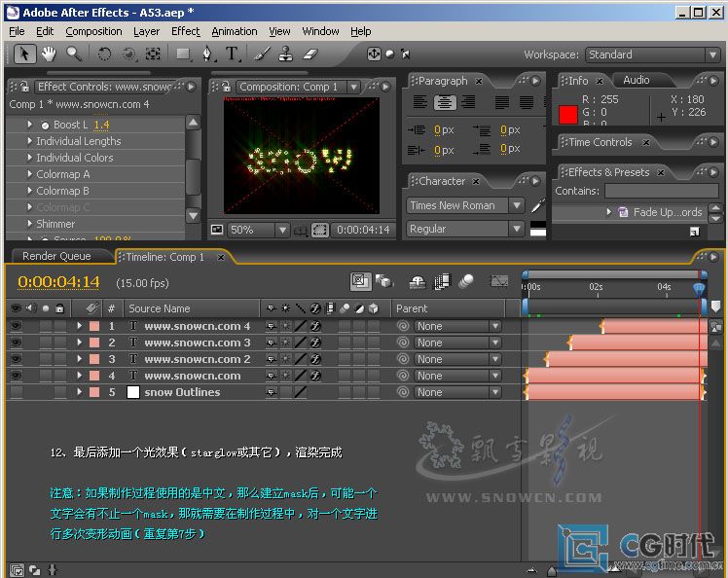The image size is (728, 578).
Task: Expand Individual Lengths property
Action: pos(30,141)
